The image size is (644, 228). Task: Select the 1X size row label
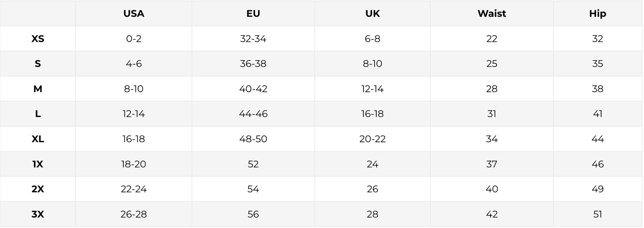[x=38, y=164]
